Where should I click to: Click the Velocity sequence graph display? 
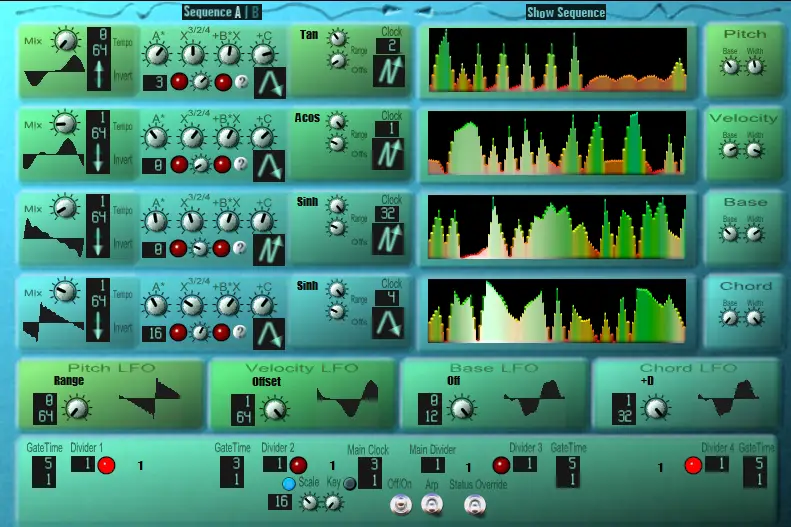coord(557,143)
